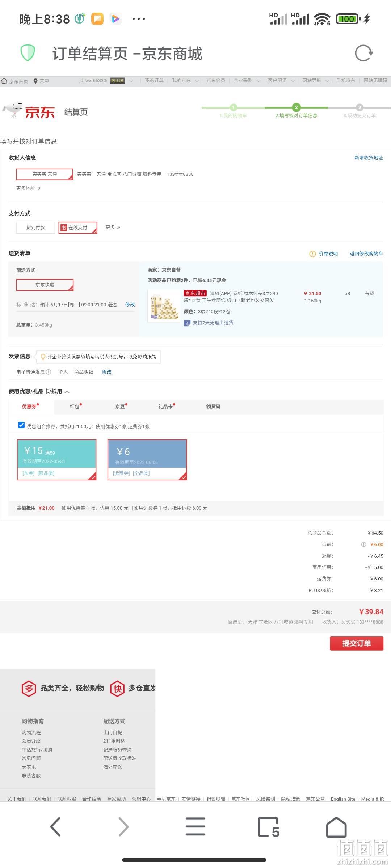Submit the order with 提交订单
This screenshot has width=391, height=868.
(356, 643)
